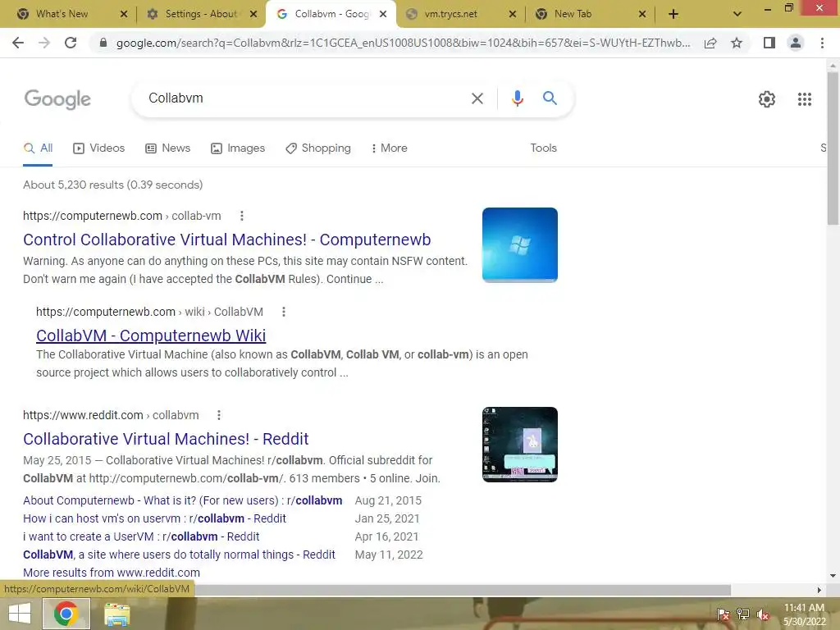Open How i can host vm's link
840x630 pixels.
coord(154,518)
